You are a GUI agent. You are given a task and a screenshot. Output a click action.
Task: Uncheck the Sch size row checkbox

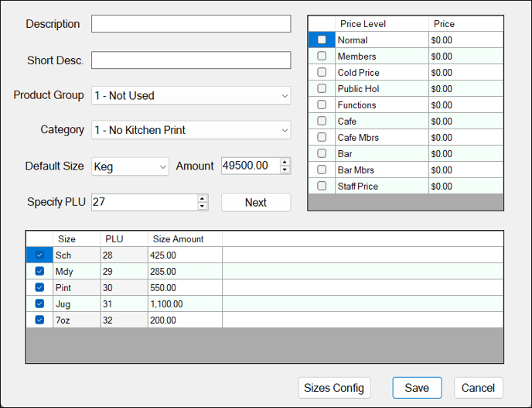coord(39,255)
